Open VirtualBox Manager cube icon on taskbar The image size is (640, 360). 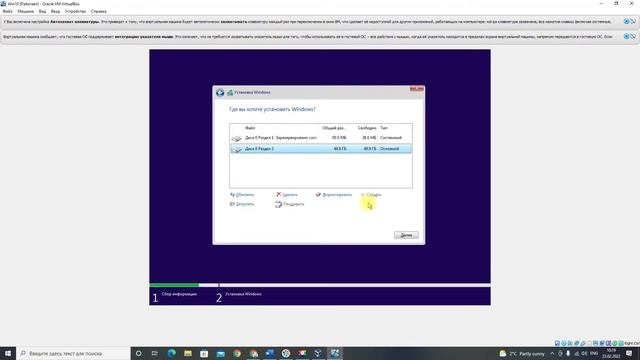click(318, 353)
